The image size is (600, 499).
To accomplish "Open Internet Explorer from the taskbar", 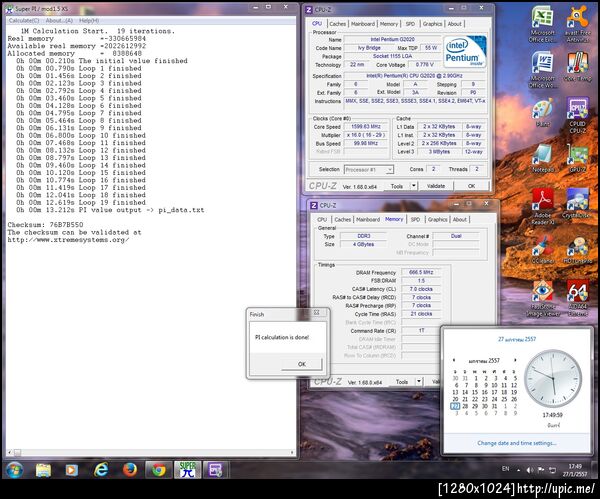I will [101, 470].
